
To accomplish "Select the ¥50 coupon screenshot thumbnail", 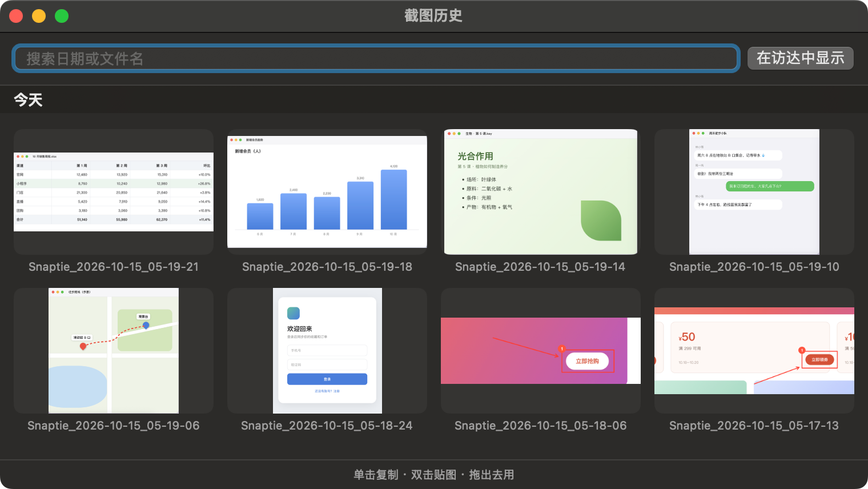I will [754, 351].
